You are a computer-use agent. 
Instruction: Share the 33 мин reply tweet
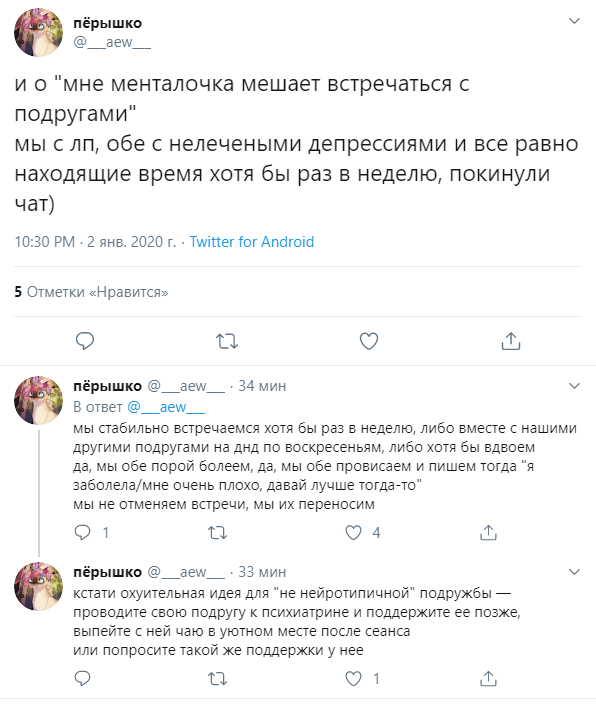(x=488, y=678)
